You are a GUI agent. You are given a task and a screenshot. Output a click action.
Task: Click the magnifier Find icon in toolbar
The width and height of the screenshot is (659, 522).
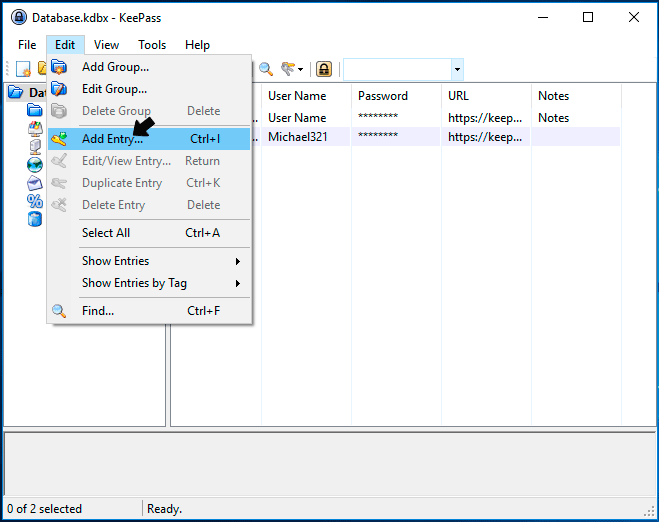pyautogui.click(x=266, y=69)
